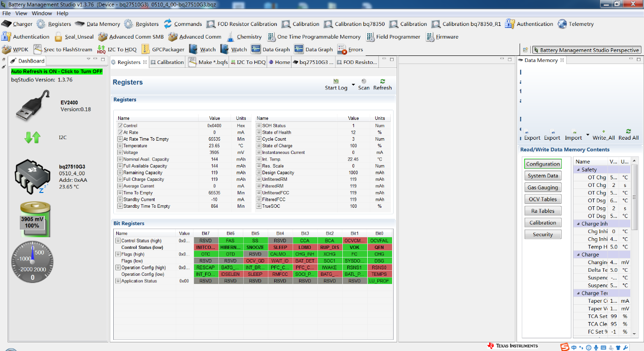Image resolution: width=644 pixels, height=351 pixels.
Task: Open Srec to FlashStream tool
Action: click(62, 49)
